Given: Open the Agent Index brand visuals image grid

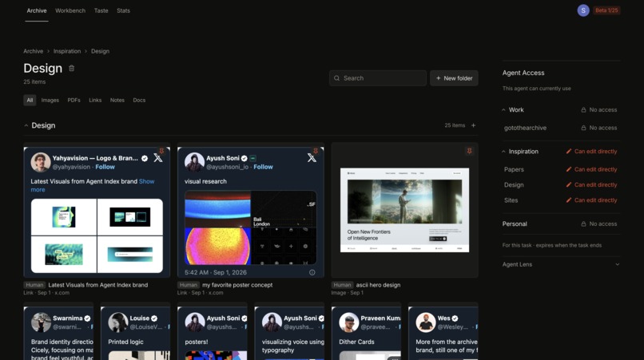Looking at the screenshot, I should [x=97, y=235].
